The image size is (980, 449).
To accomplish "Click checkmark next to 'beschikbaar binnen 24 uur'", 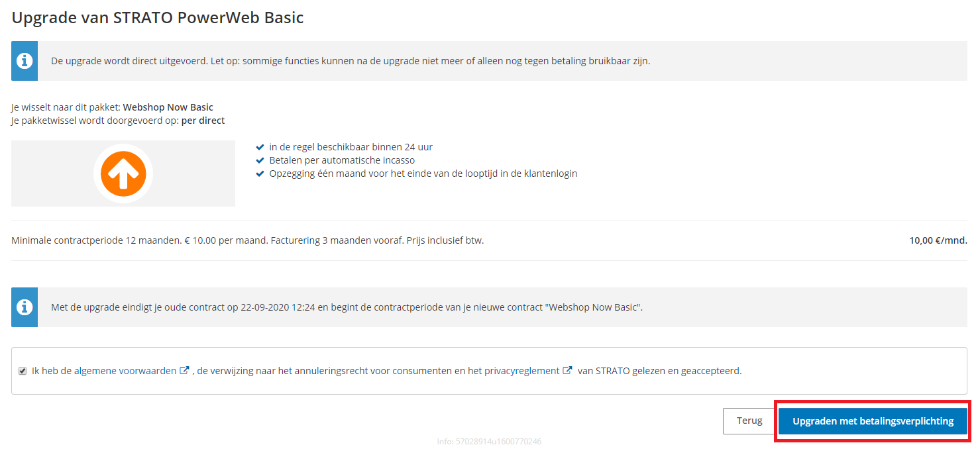I will tap(260, 147).
